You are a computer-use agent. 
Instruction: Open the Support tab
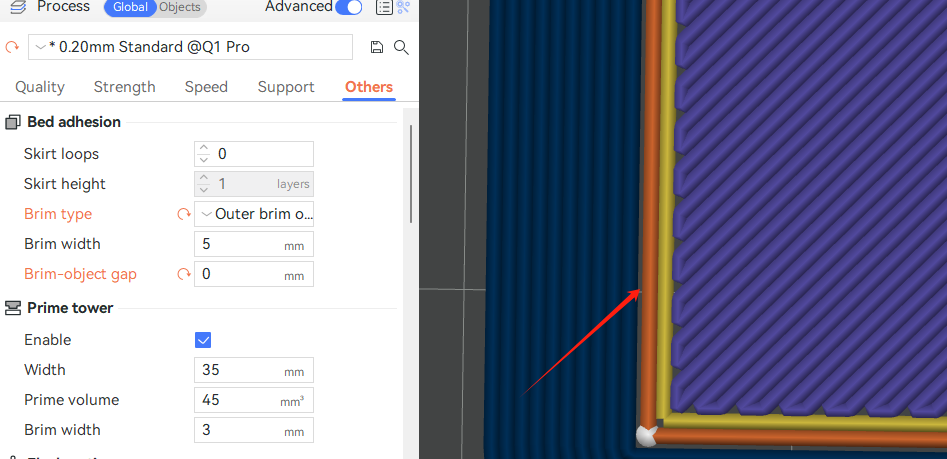click(286, 87)
